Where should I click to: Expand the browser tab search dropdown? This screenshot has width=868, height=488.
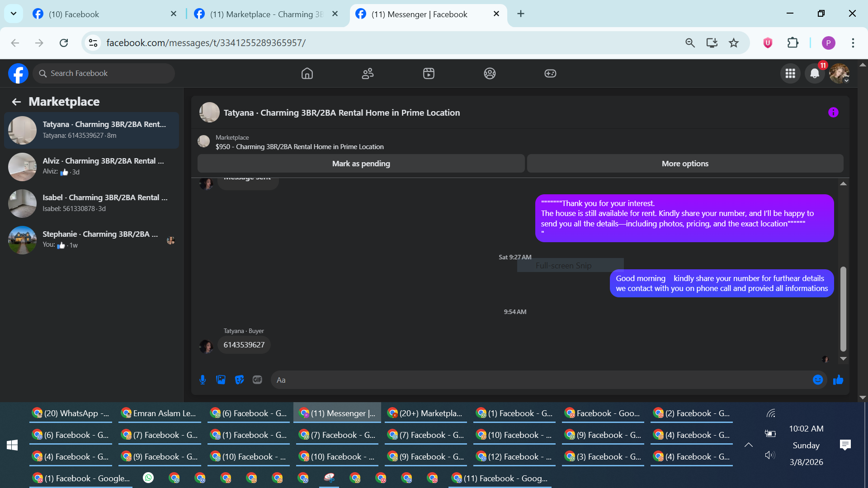(x=14, y=14)
